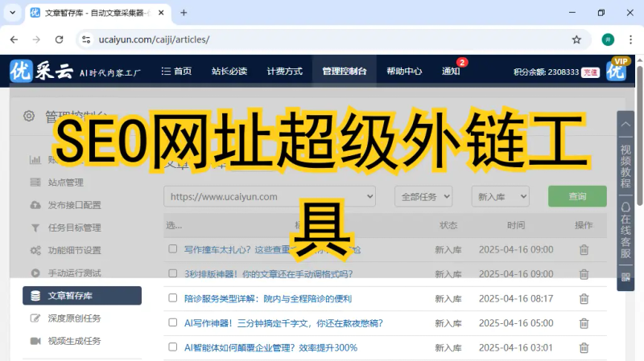Select 发布接口配置 in the sidebar
Screen dimensions: 644x361
click(74, 205)
